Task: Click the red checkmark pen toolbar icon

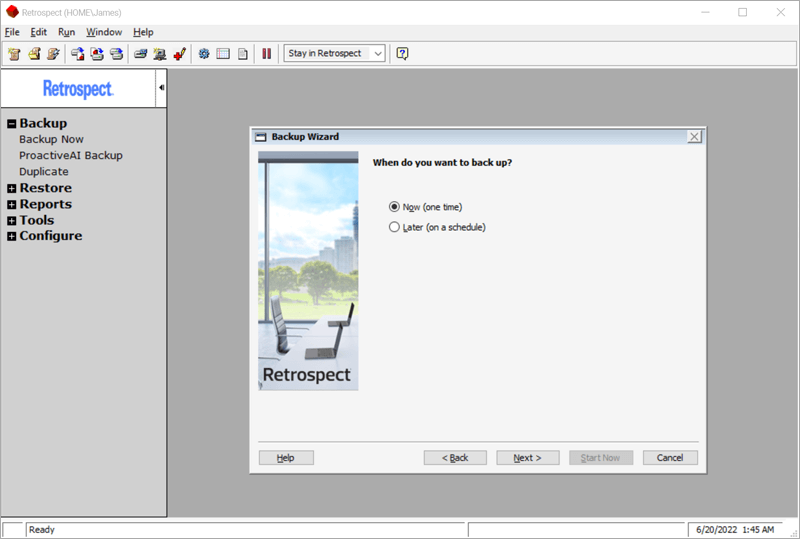Action: 180,54
